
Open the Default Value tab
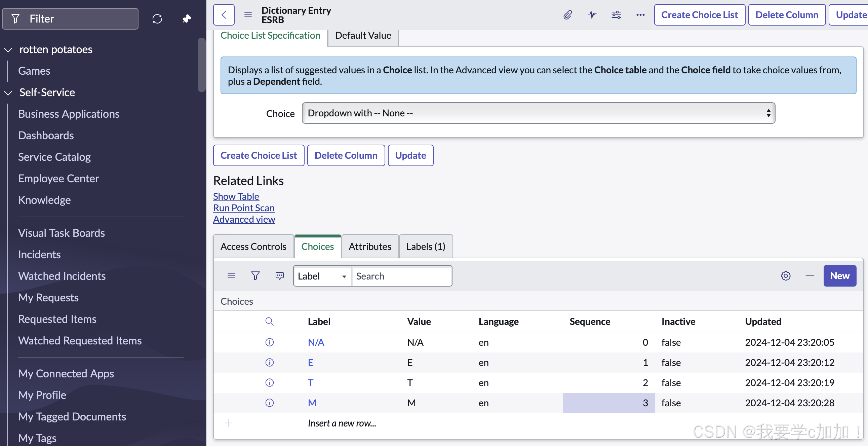pos(363,35)
